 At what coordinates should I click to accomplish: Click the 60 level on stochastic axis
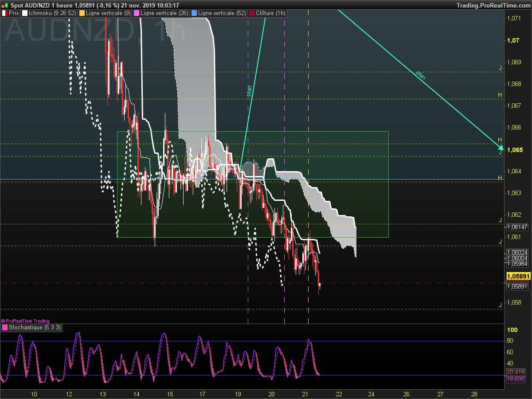pyautogui.click(x=510, y=352)
